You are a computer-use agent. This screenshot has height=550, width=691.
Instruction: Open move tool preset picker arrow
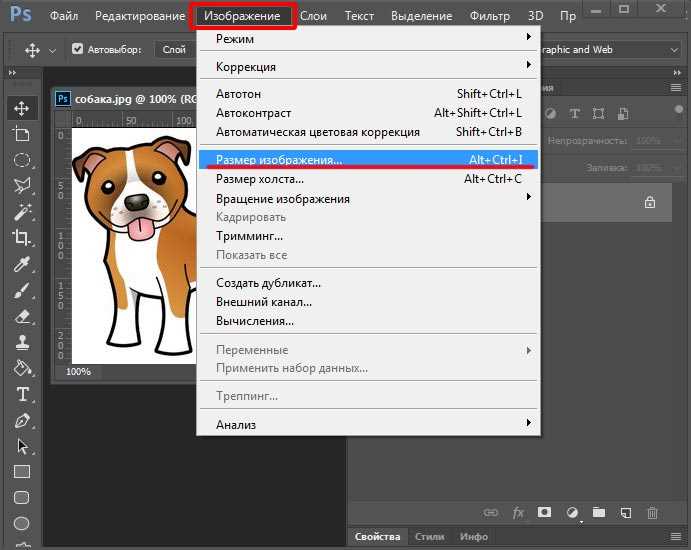pyautogui.click(x=52, y=51)
